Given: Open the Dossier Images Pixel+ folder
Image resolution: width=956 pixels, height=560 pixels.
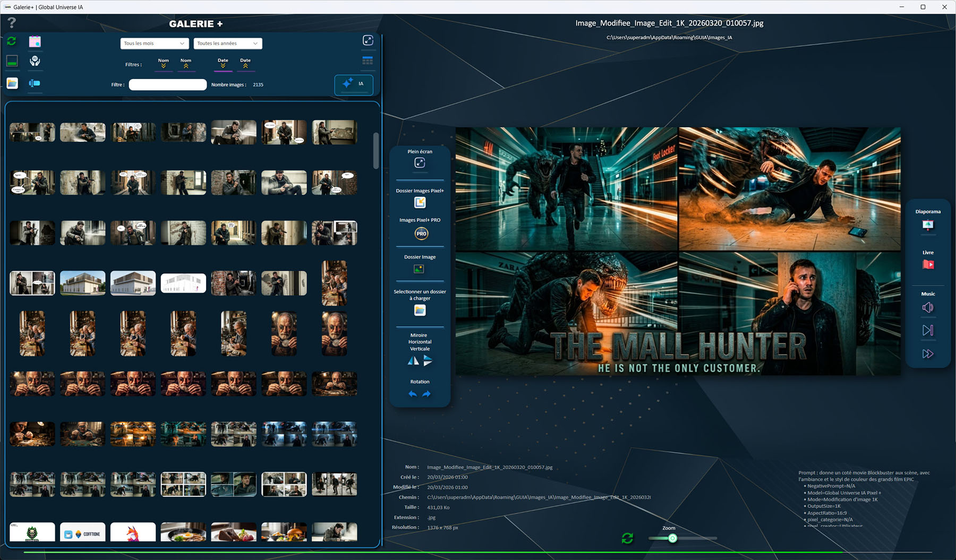Looking at the screenshot, I should (420, 202).
